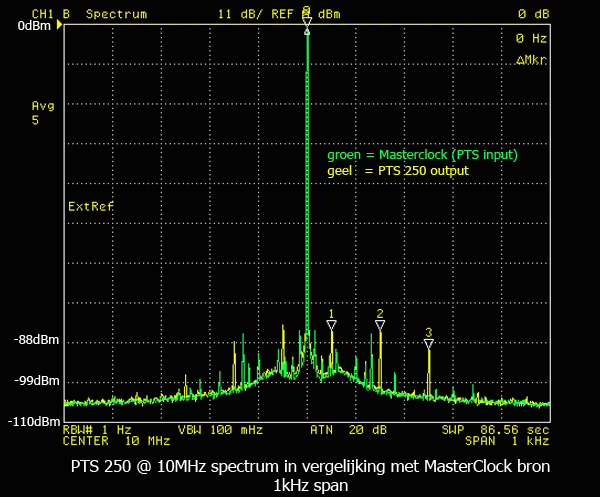Click the '1kHz span' caption line
Viewport: 600px width, 497px height.
click(311, 486)
